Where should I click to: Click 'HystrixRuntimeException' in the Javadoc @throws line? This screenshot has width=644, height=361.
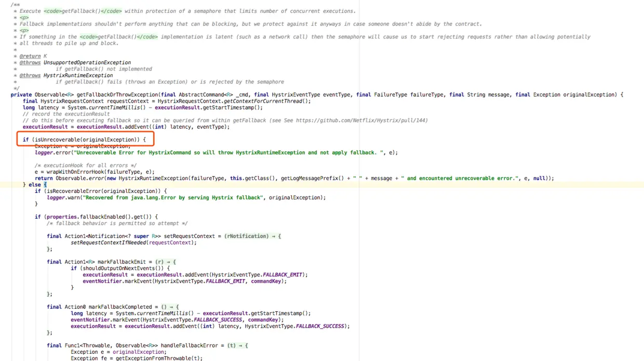tap(78, 75)
